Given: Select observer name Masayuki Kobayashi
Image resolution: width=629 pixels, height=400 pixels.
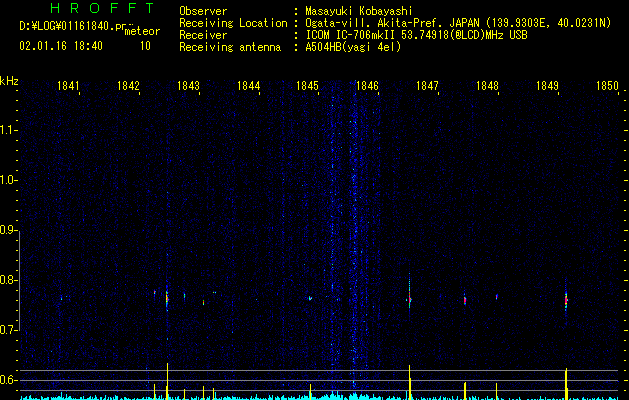Looking at the screenshot, I should [x=359, y=11].
